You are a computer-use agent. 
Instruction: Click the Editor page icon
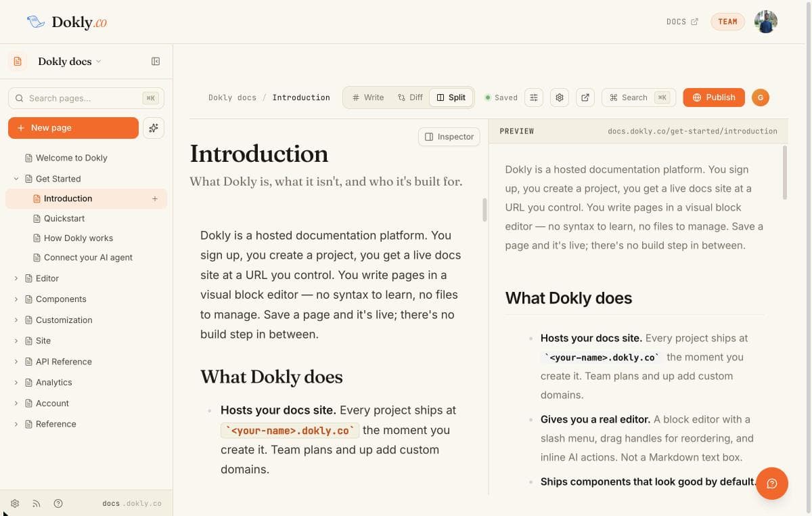click(x=28, y=278)
